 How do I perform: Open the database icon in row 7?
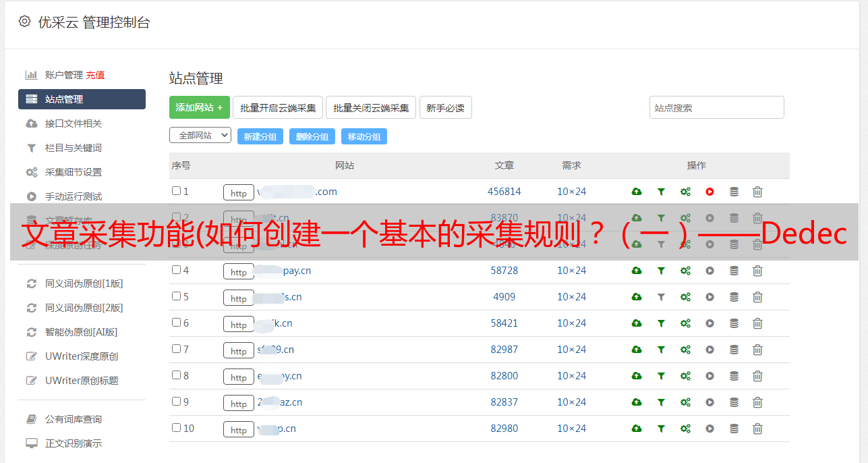[734, 350]
